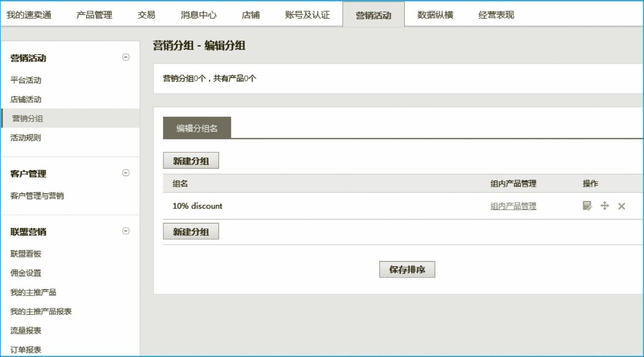This screenshot has height=357, width=644.
Task: Edit the 10% discount group name icon
Action: pos(587,206)
